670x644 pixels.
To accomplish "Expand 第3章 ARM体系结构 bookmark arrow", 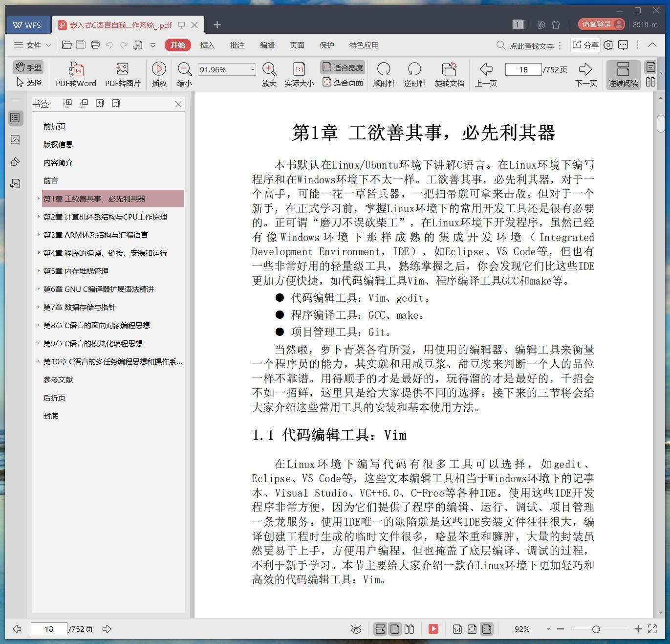I will coord(39,234).
